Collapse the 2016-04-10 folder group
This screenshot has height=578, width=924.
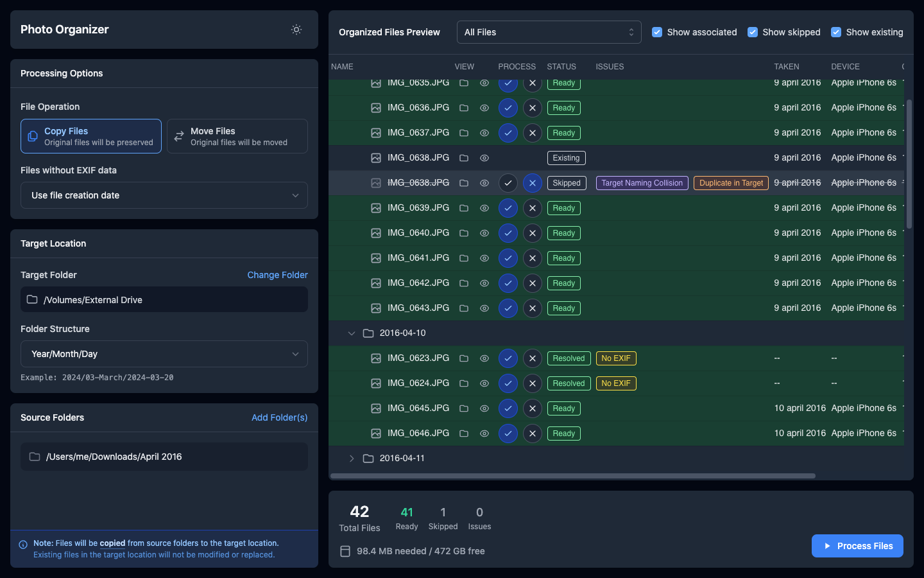click(351, 333)
